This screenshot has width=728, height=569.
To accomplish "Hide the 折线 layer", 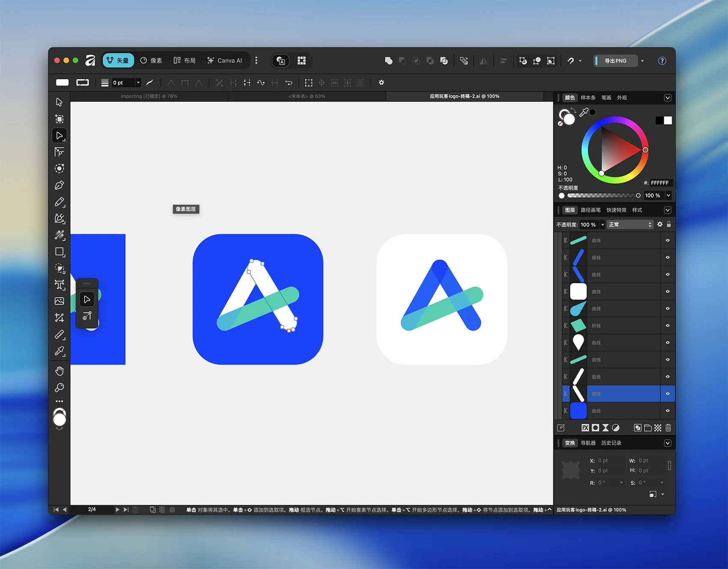I will (668, 326).
